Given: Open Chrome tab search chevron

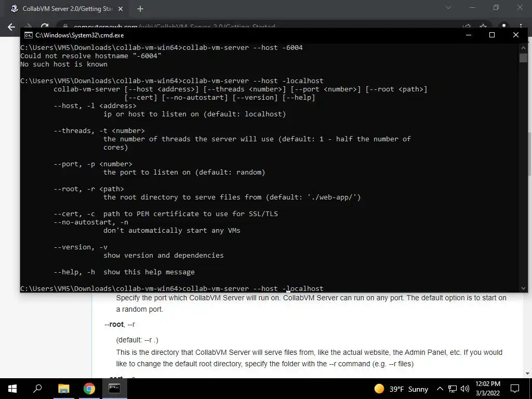Looking at the screenshot, I should (x=448, y=7).
